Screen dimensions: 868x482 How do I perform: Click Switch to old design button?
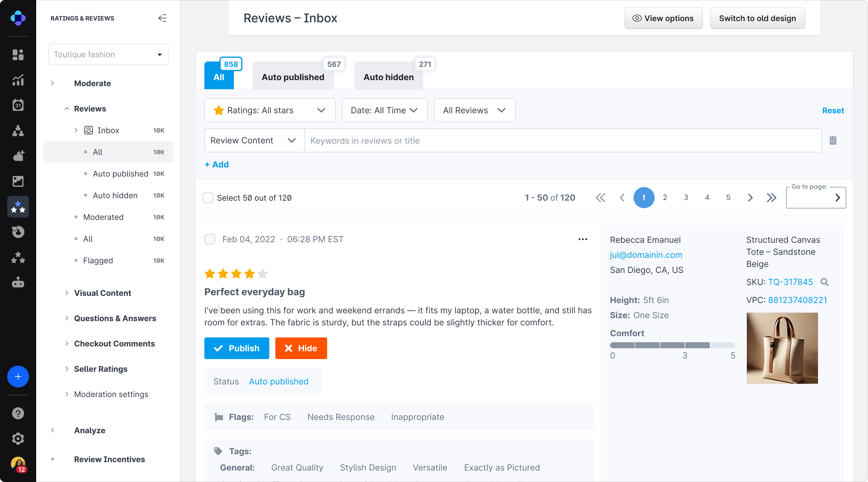click(757, 18)
